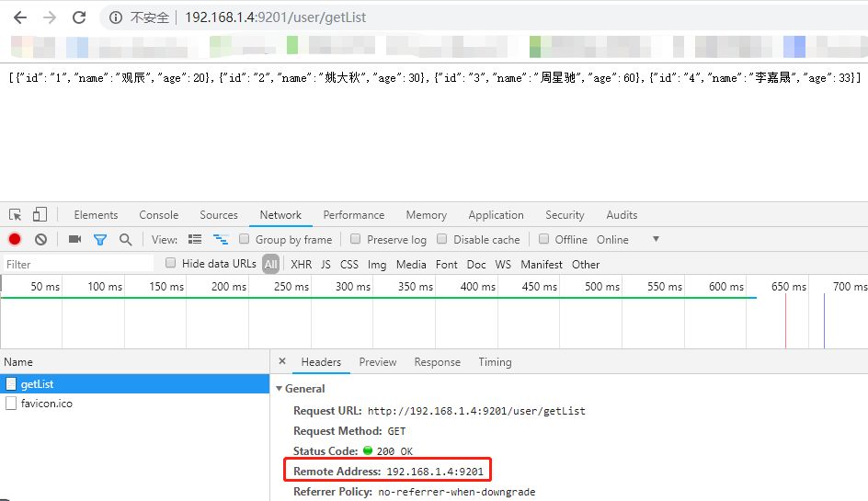Switch to the Console tab
The image size is (868, 501).
(x=159, y=215)
